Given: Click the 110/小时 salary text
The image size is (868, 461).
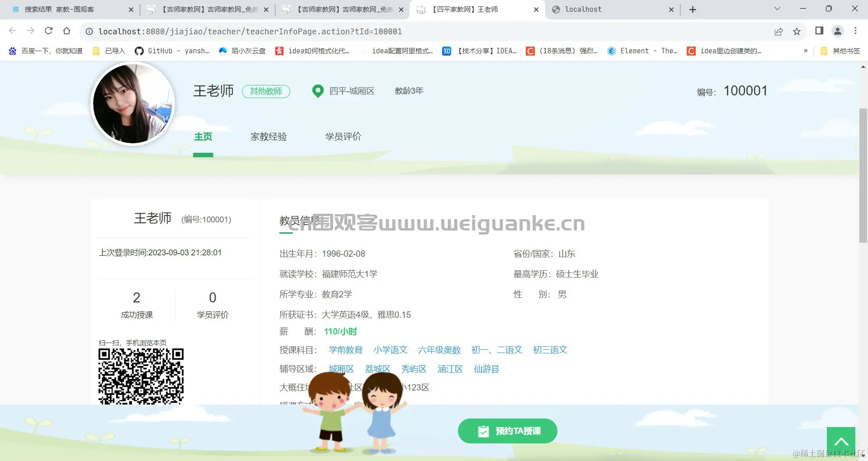Looking at the screenshot, I should [x=340, y=332].
